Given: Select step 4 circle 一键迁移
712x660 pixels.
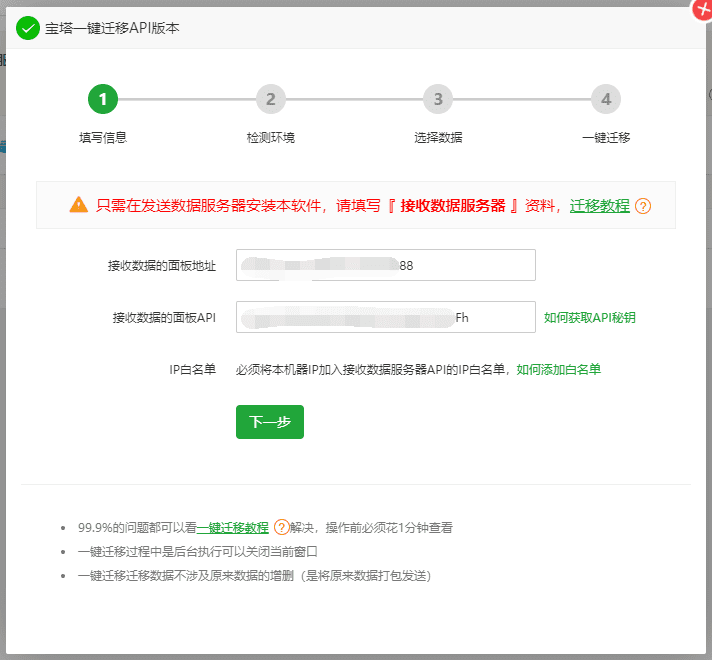Looking at the screenshot, I should pyautogui.click(x=606, y=99).
